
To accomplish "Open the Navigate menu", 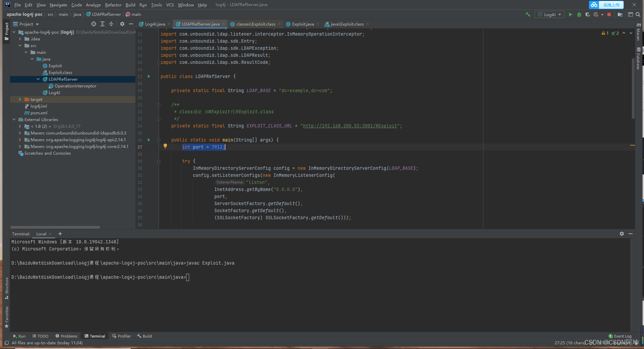I will (x=58, y=5).
